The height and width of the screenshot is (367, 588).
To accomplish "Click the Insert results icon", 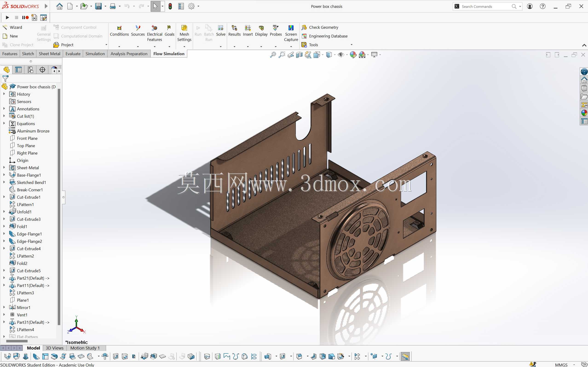I will tap(248, 28).
